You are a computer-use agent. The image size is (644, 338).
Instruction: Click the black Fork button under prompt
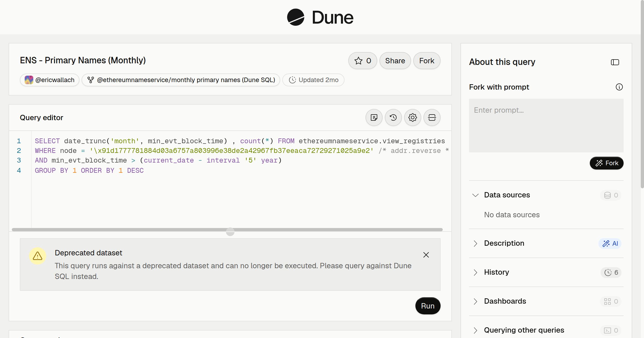606,163
